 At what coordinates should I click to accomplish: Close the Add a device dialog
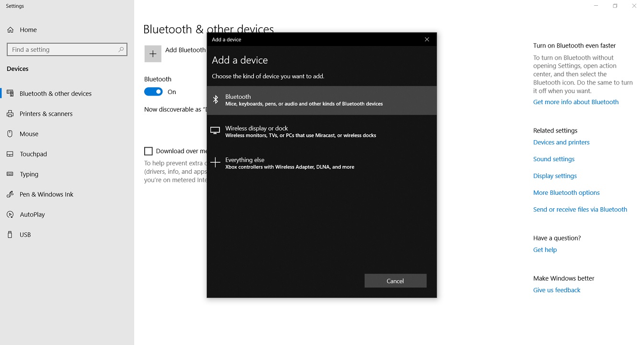(427, 39)
